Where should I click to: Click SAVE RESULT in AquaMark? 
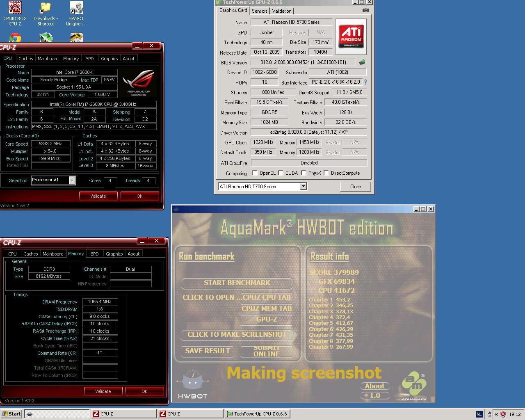(x=208, y=351)
